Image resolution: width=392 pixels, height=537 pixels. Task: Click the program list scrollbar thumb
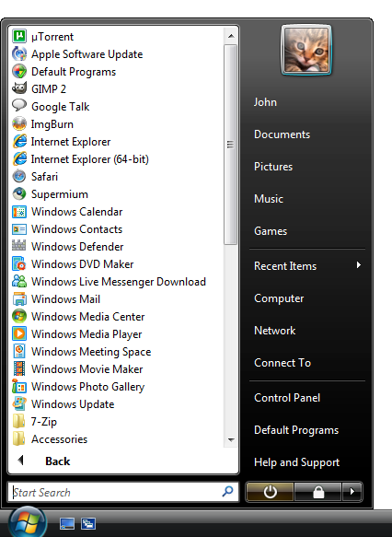tap(231, 145)
